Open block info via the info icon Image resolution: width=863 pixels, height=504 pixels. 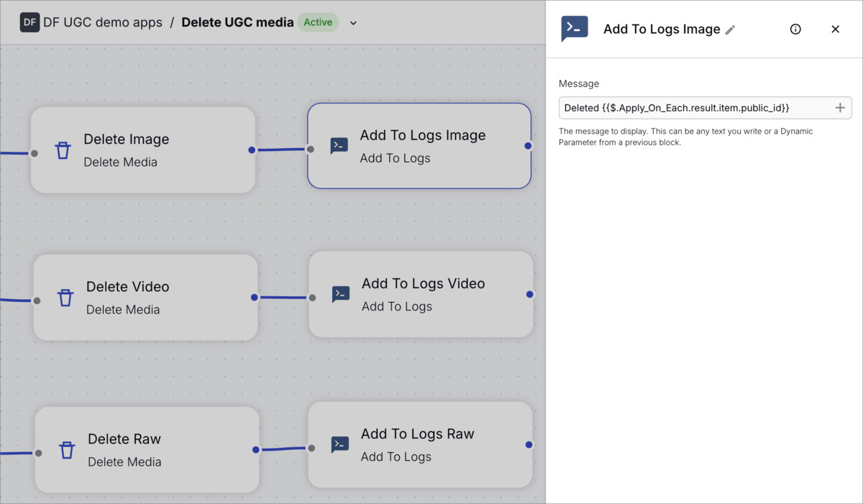tap(795, 29)
